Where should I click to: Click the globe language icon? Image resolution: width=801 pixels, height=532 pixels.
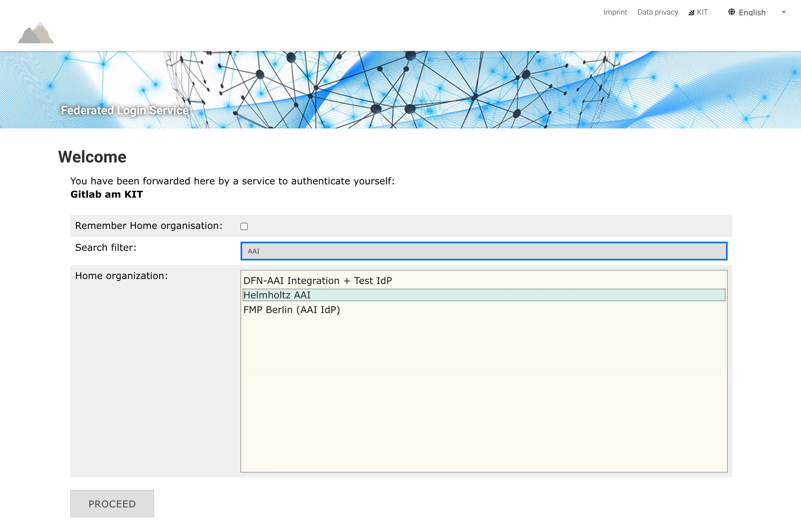732,12
